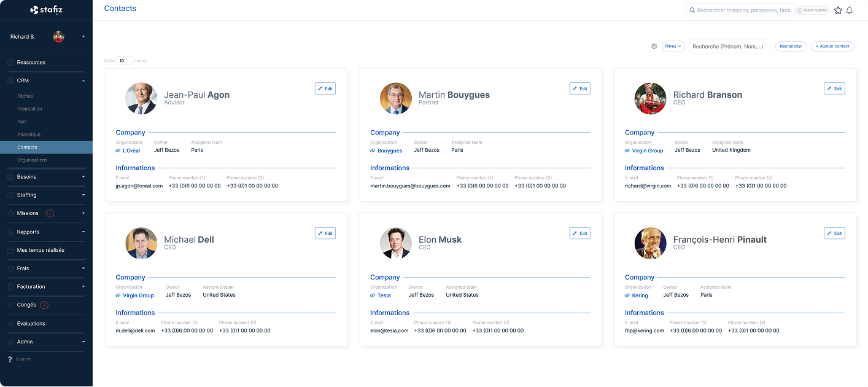Screen dimensions: 868x387
Task: Edit Richard Branson contact
Action: pos(834,89)
